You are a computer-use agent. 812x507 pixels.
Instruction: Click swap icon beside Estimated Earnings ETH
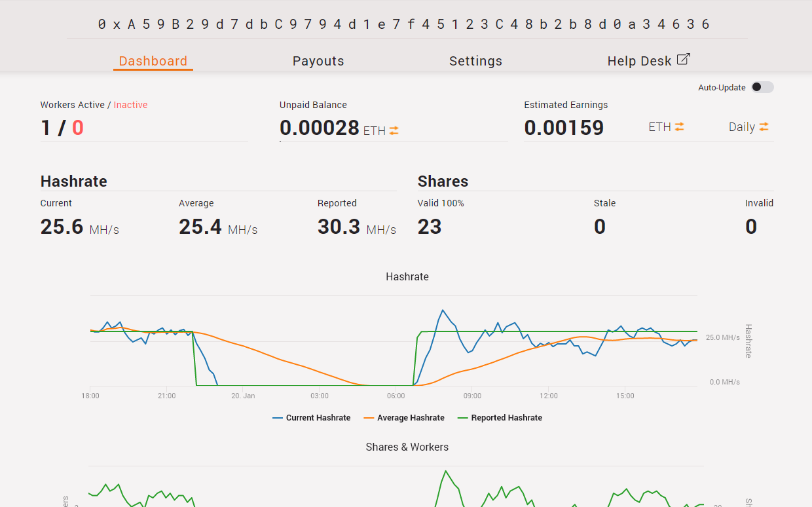click(x=679, y=127)
